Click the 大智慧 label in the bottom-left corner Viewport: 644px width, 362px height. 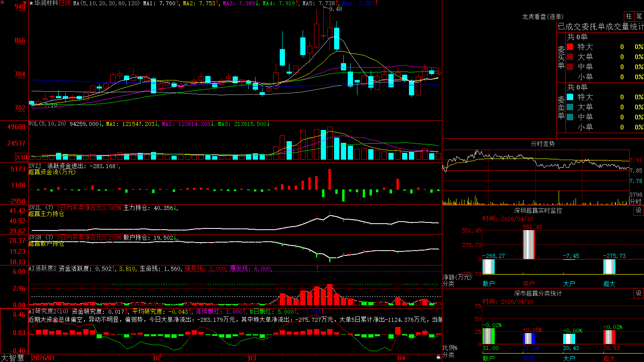(x=12, y=358)
